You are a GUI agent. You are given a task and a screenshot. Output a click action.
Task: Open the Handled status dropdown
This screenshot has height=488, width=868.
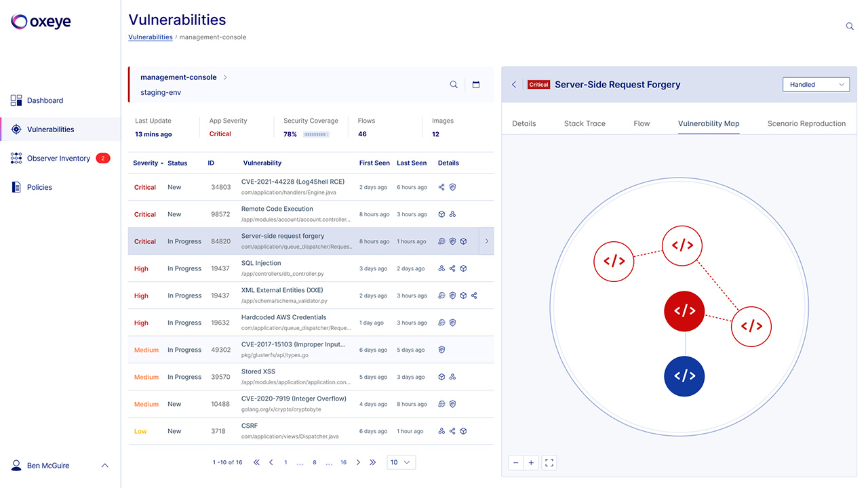816,85
